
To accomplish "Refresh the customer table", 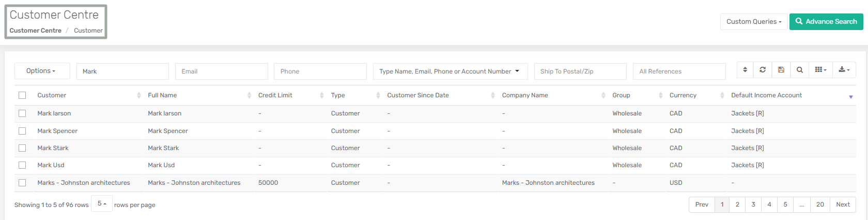I will 763,70.
